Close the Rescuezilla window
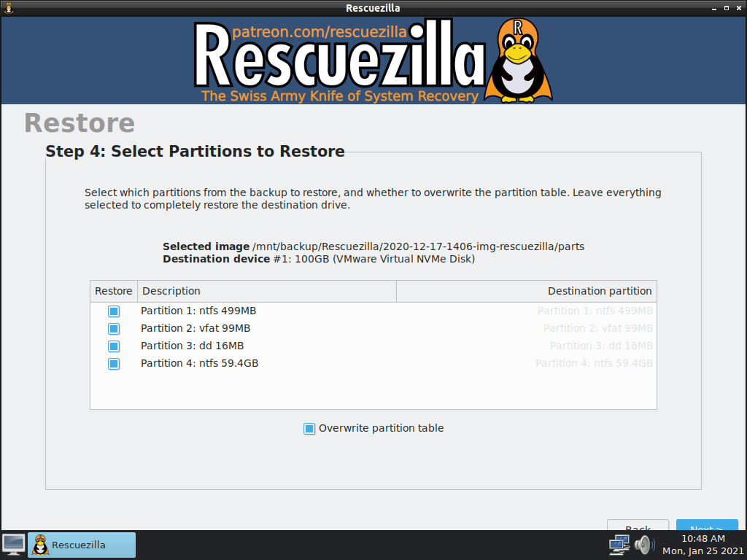Viewport: 747px width, 560px height. click(x=740, y=8)
